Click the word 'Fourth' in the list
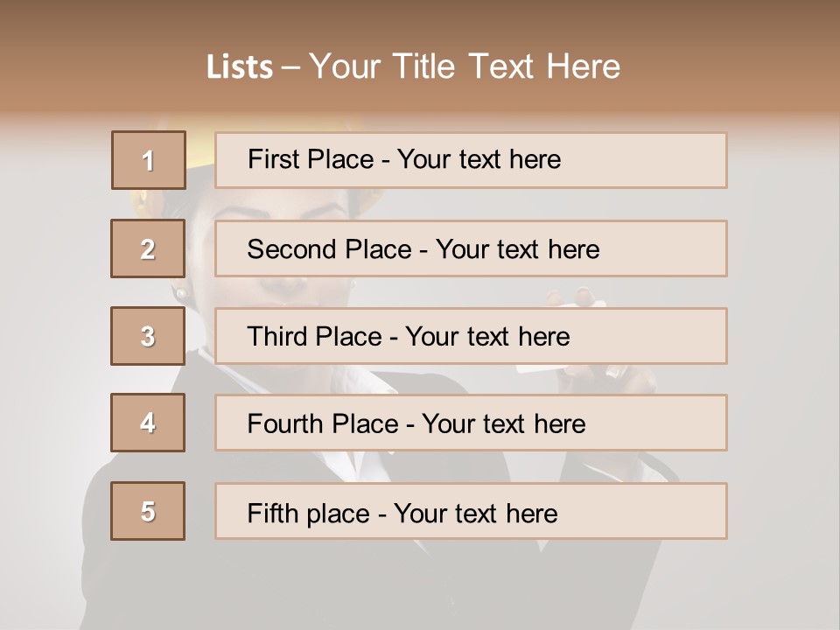The image size is (840, 630). click(x=286, y=423)
